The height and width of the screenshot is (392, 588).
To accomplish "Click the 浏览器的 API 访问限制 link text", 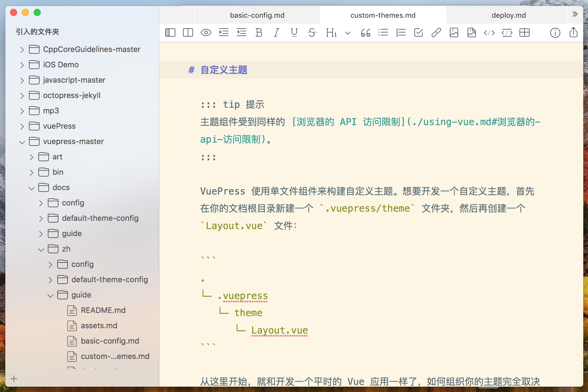I will pos(348,122).
